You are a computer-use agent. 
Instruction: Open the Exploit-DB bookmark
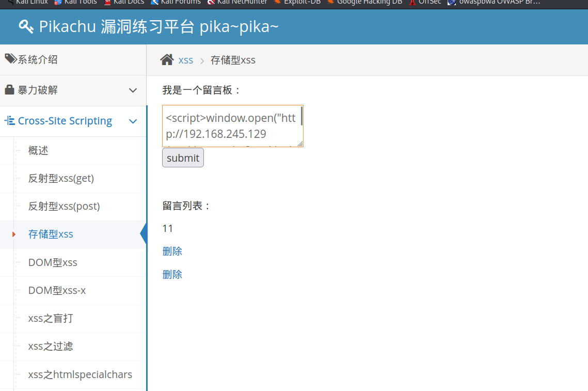(297, 2)
